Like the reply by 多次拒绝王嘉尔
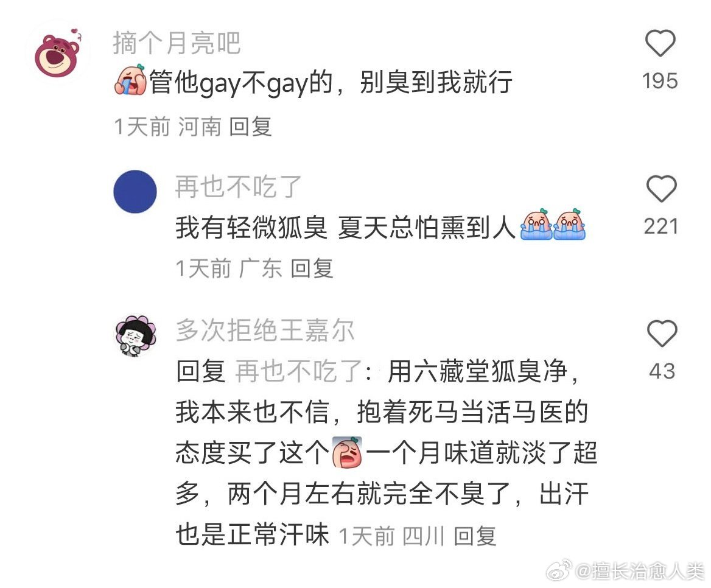The image size is (711, 588). (x=662, y=333)
